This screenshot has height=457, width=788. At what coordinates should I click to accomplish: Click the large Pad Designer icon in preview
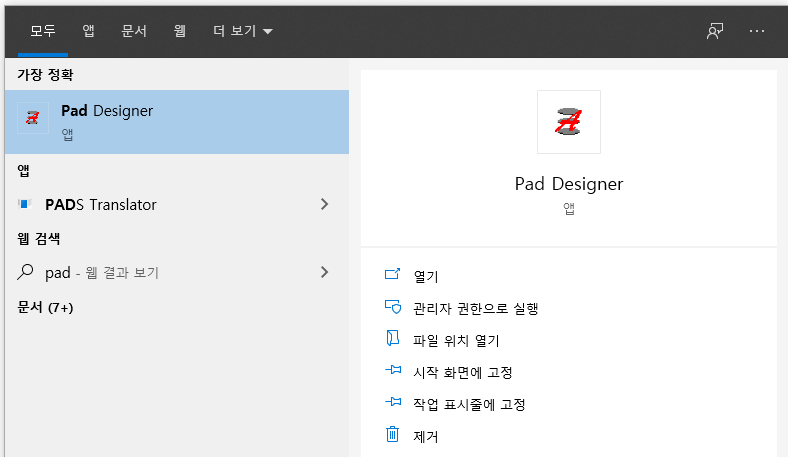[x=569, y=122]
